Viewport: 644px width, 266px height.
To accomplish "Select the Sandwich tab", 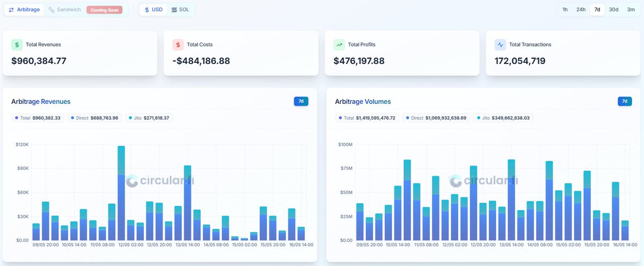I will (64, 10).
